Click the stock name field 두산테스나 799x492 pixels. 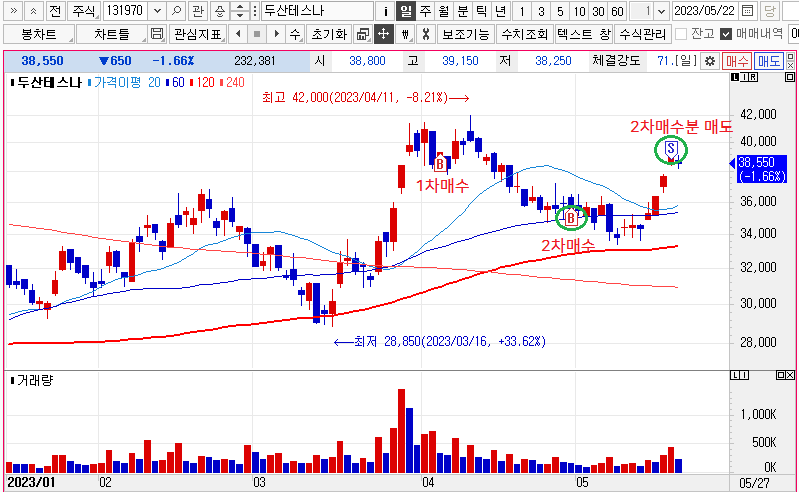click(317, 11)
